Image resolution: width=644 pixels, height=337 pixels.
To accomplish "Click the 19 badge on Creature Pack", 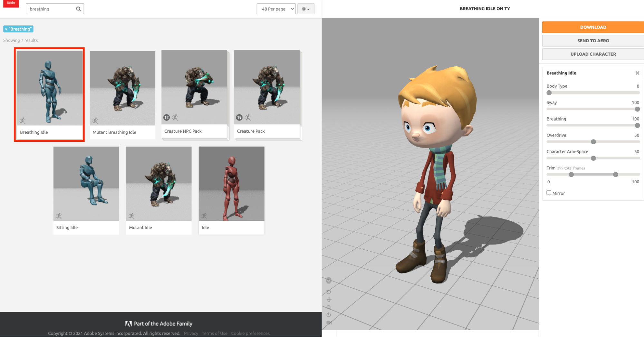I will coord(239,118).
